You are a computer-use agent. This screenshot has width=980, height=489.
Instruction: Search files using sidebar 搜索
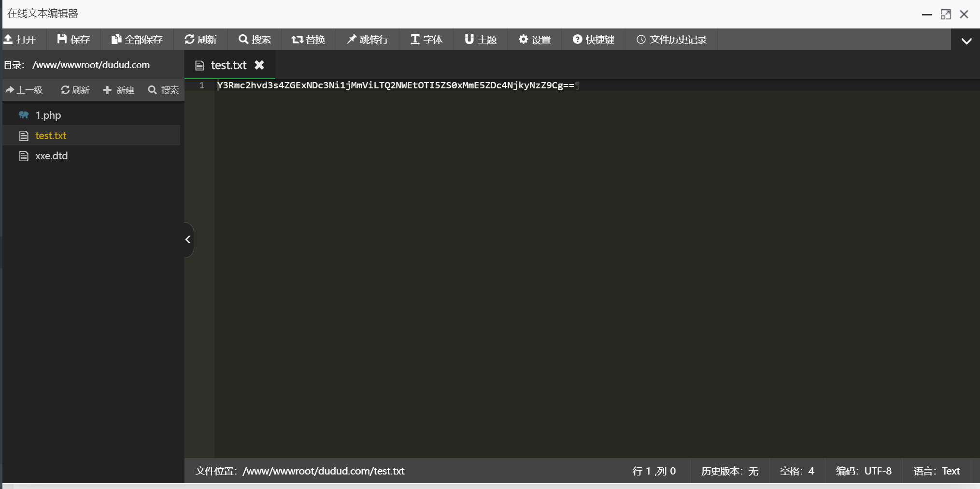coord(163,90)
